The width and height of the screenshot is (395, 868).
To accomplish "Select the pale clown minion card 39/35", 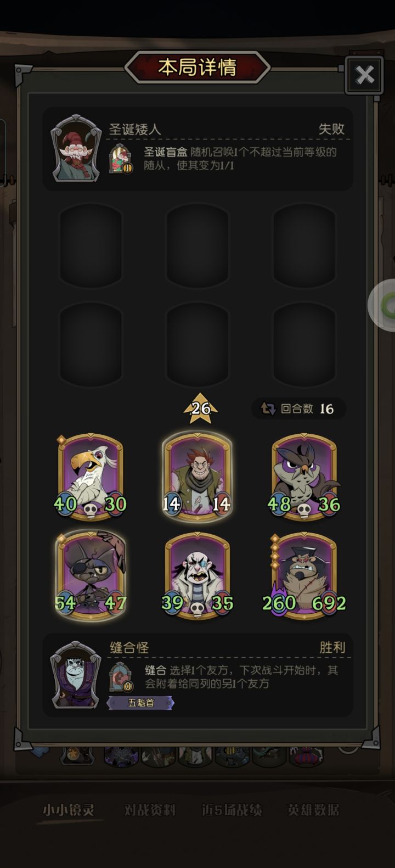I will pos(198,575).
